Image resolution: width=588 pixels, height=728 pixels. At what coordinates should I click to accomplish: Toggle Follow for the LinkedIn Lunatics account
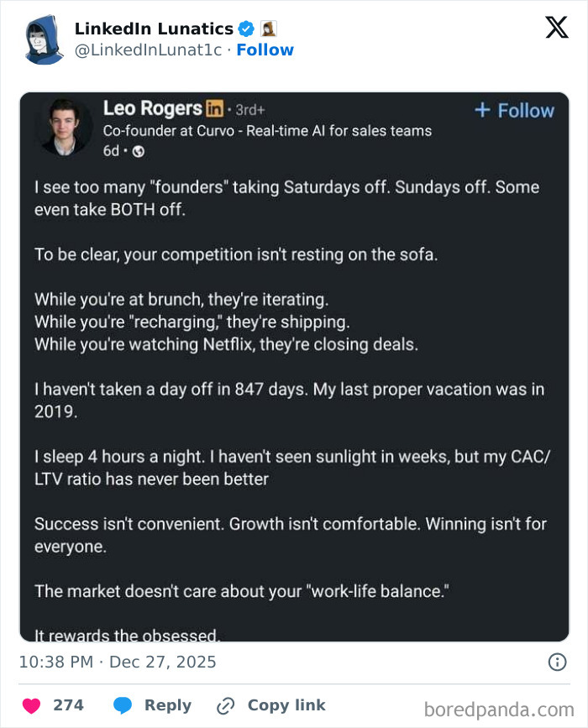click(x=265, y=50)
